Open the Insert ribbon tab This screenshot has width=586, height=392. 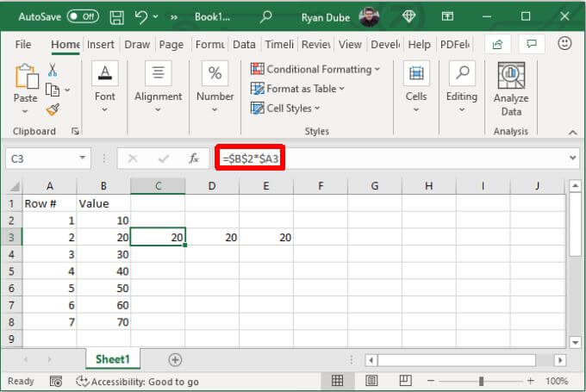(x=101, y=45)
